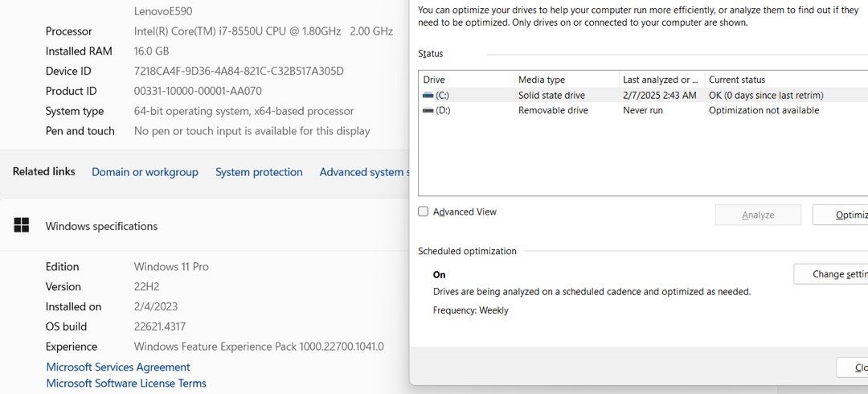Select the Device ID value text

(239, 71)
